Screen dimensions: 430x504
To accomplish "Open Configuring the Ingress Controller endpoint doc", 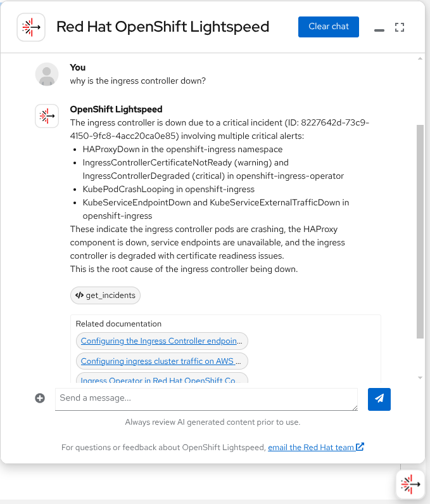I will click(161, 341).
